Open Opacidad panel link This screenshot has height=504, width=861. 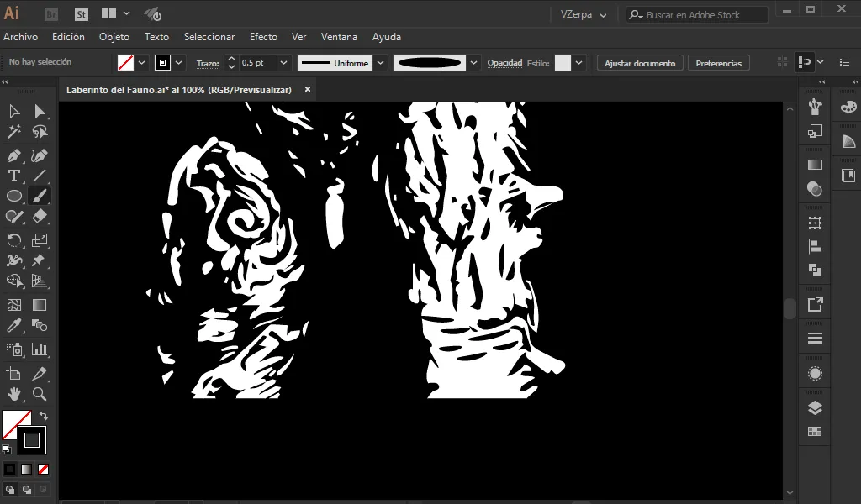[504, 62]
